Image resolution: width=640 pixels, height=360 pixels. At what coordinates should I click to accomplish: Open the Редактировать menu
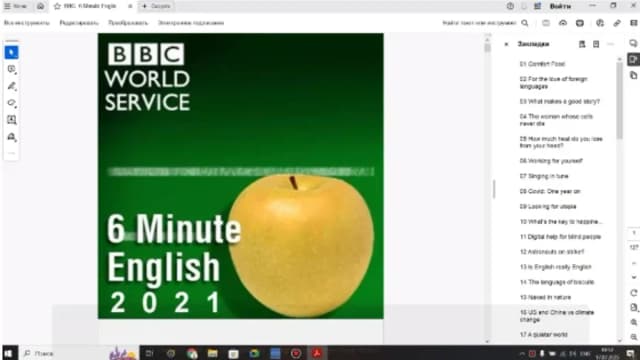(79, 23)
